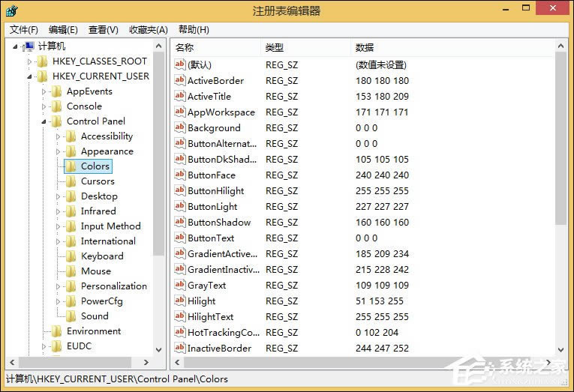This screenshot has width=574, height=392.
Task: Select the Desktop key label
Action: (x=99, y=196)
